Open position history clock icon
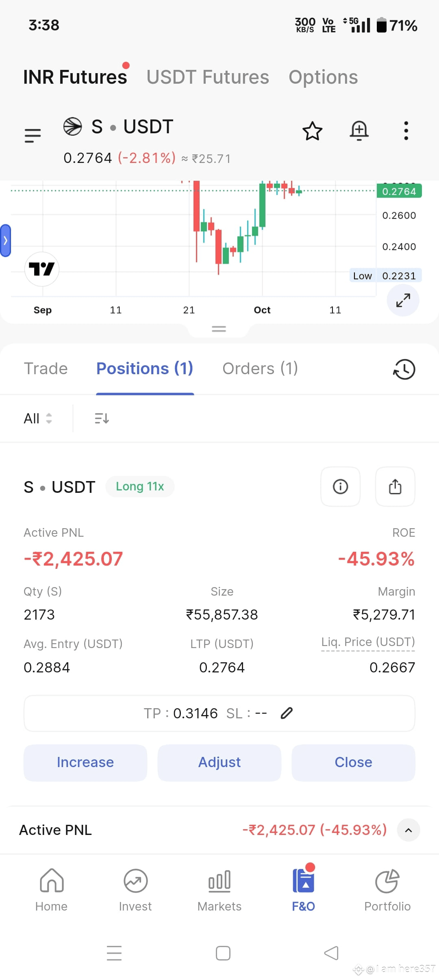 [x=404, y=369]
